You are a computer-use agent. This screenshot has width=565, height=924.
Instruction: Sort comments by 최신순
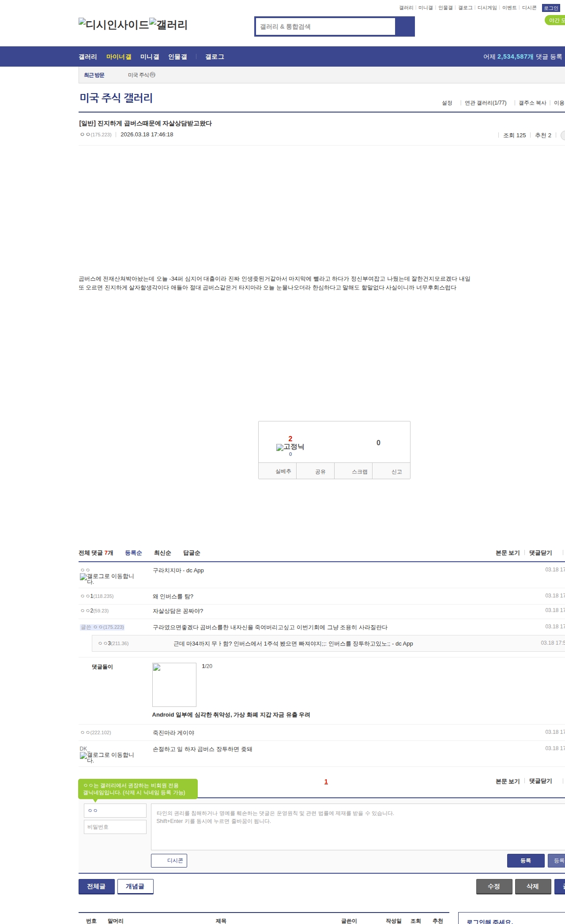162,553
